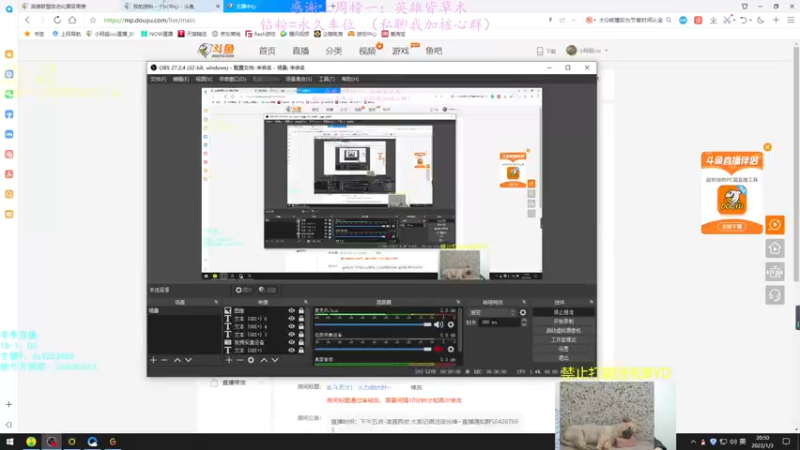Move scene up with arrow icon

coord(177,360)
